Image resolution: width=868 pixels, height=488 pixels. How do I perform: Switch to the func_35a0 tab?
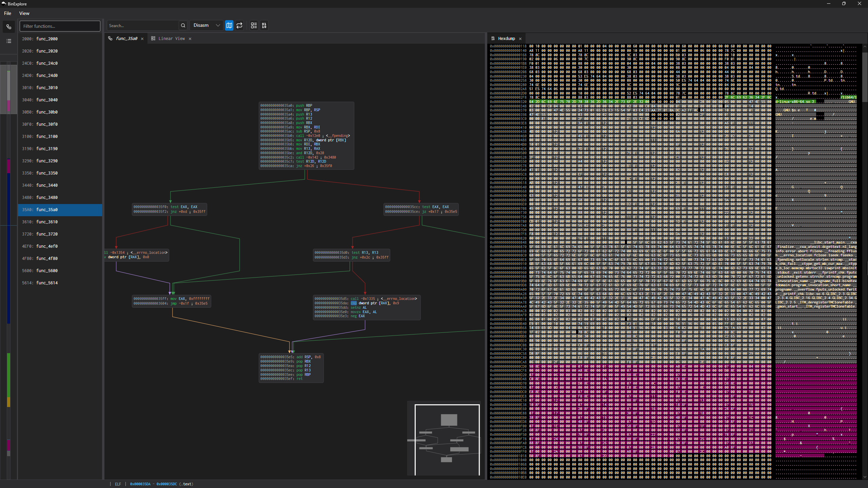coord(126,39)
